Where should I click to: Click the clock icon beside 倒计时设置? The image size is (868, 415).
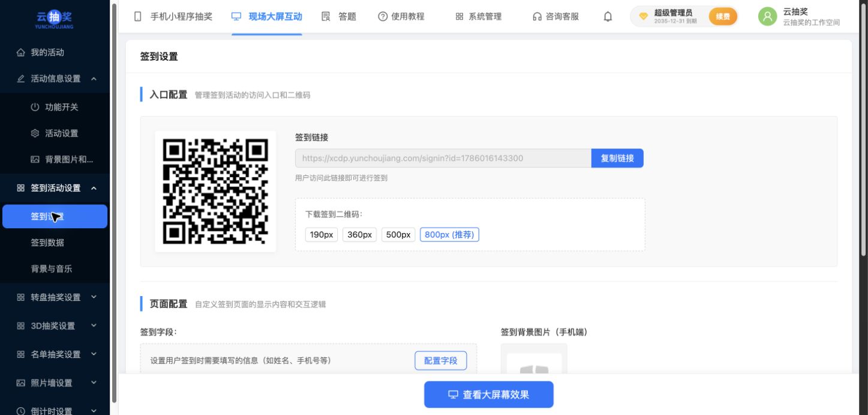click(x=21, y=411)
